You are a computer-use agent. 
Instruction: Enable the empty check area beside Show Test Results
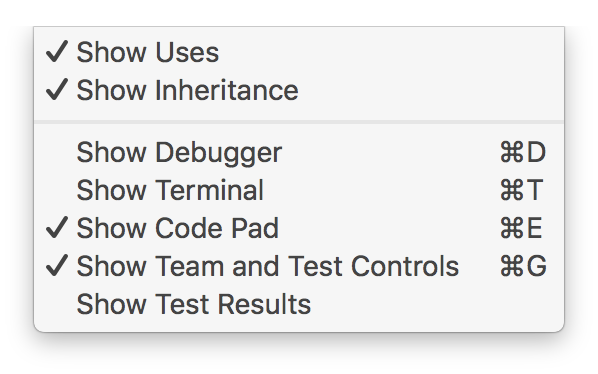pos(57,304)
